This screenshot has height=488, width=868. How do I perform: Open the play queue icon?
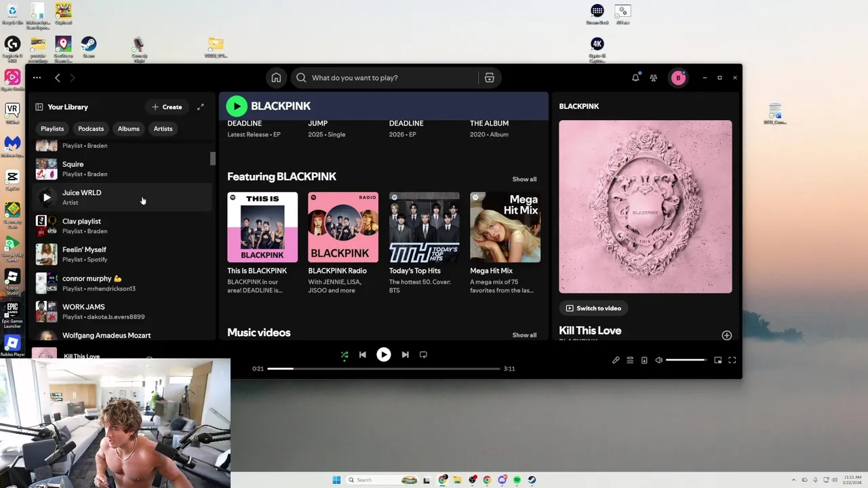(630, 361)
